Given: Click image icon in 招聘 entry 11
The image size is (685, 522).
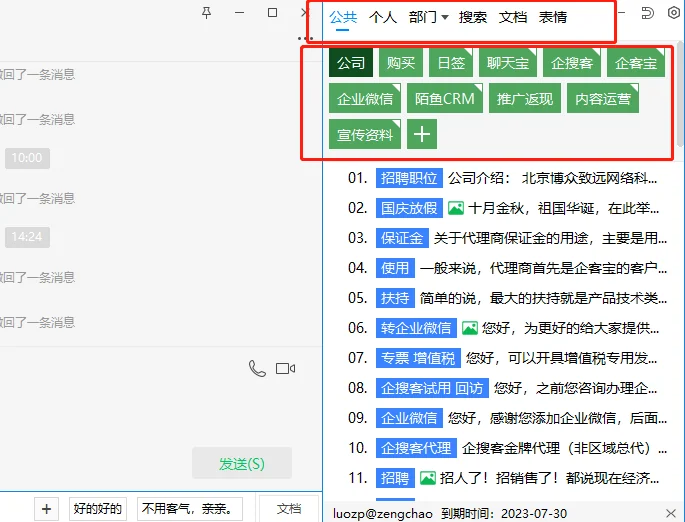Looking at the screenshot, I should 428,478.
